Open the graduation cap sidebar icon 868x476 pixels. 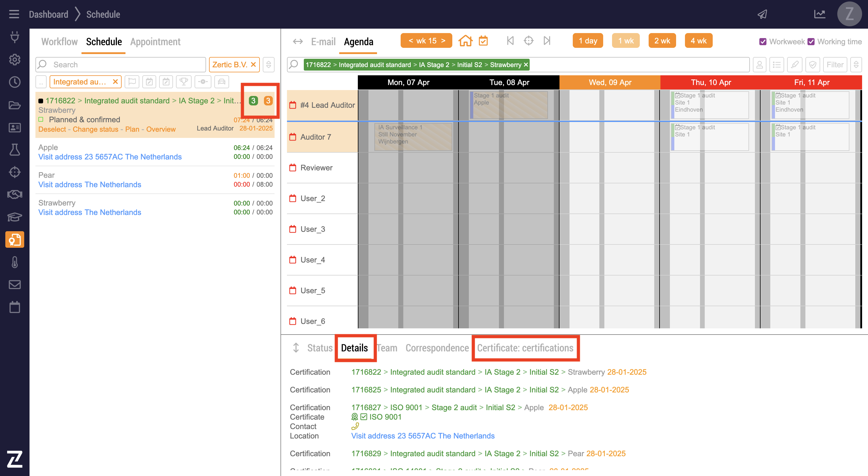coord(14,217)
